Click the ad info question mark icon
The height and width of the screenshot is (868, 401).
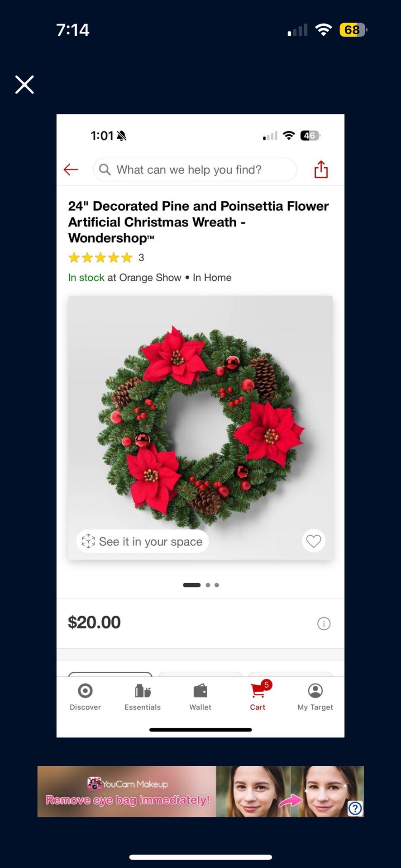click(355, 808)
